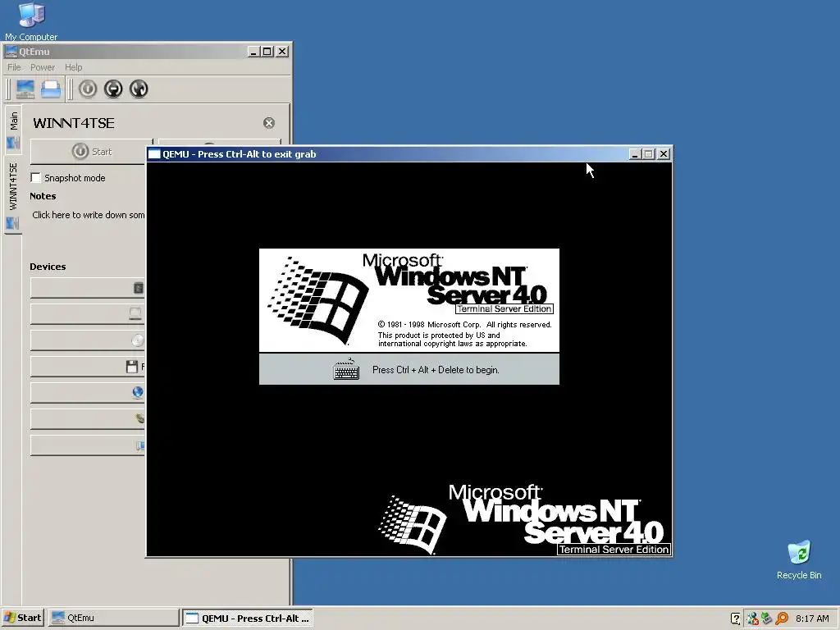Viewport: 840px width, 630px height.
Task: Expand the network globe device section
Action: [x=87, y=393]
